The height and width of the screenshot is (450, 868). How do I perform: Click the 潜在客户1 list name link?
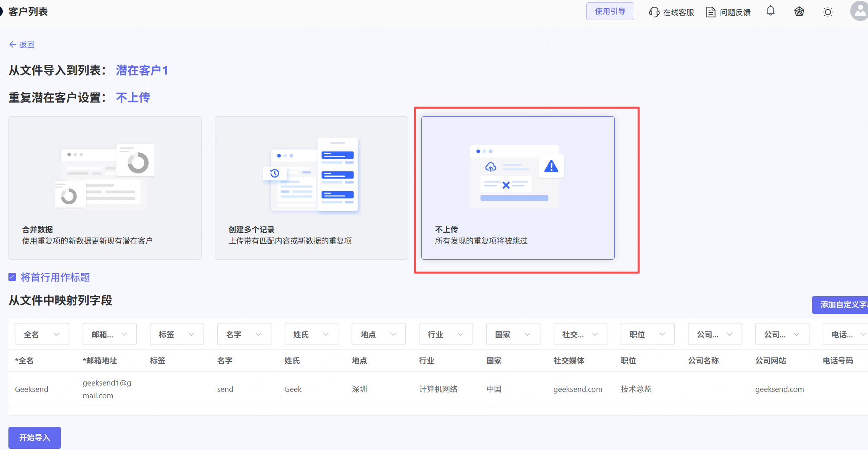pyautogui.click(x=142, y=71)
